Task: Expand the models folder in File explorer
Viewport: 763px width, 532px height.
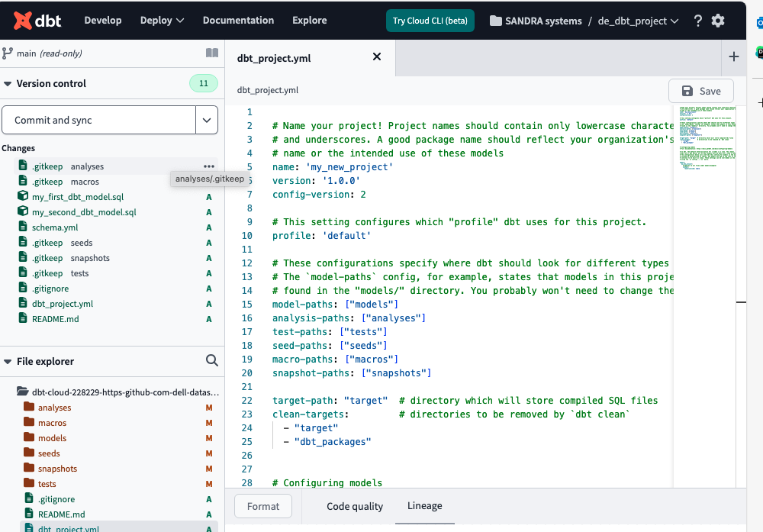Action: point(52,438)
